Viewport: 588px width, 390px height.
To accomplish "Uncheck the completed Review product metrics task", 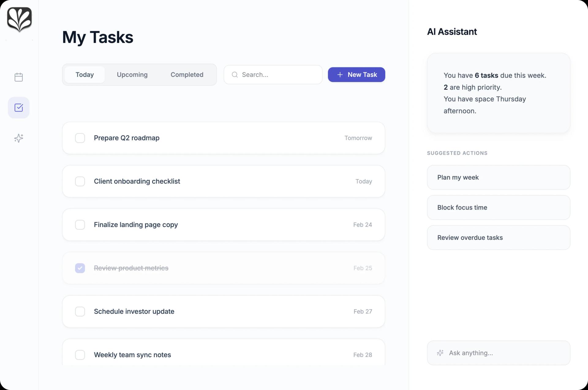I will click(x=80, y=268).
